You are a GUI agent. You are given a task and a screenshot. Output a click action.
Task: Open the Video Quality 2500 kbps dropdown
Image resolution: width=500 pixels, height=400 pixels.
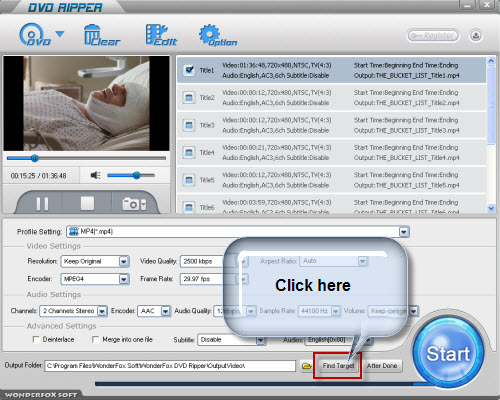pyautogui.click(x=243, y=261)
